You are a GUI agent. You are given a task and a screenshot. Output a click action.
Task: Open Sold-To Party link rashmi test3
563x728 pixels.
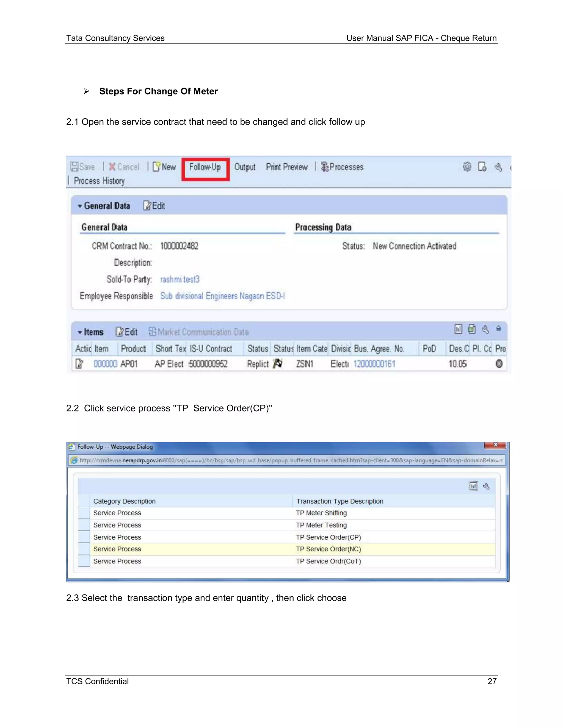point(180,279)
